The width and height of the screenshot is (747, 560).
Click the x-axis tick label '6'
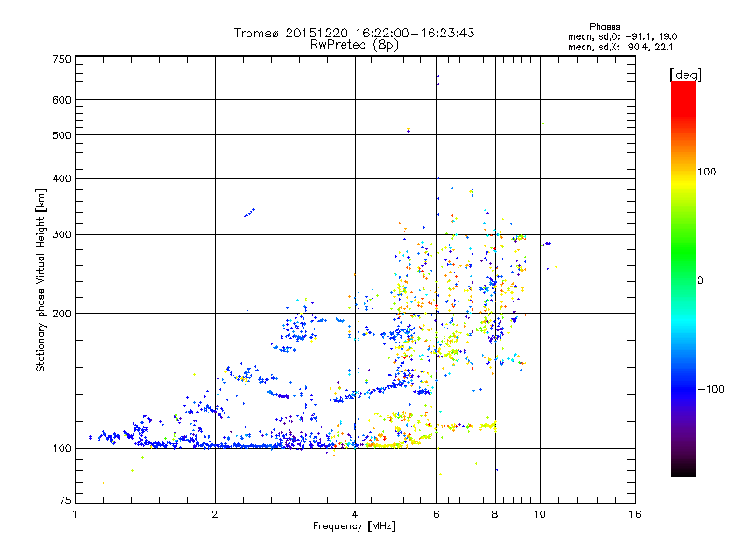[436, 514]
